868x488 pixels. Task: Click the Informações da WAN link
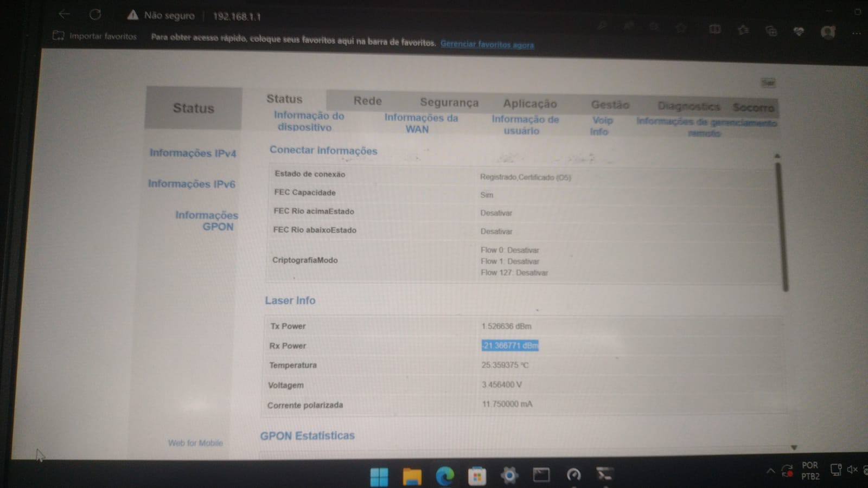tap(420, 124)
